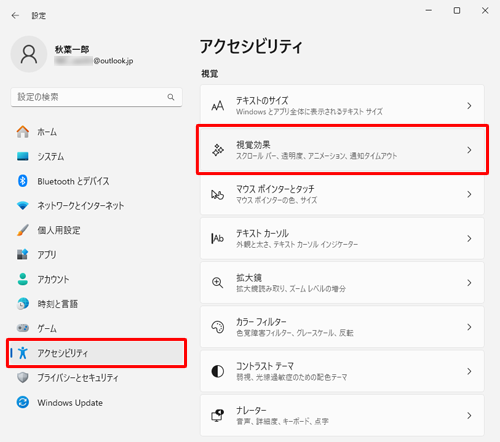Click the プライバシーとセキュリティ shield icon
This screenshot has width=500, height=442.
coord(23,378)
